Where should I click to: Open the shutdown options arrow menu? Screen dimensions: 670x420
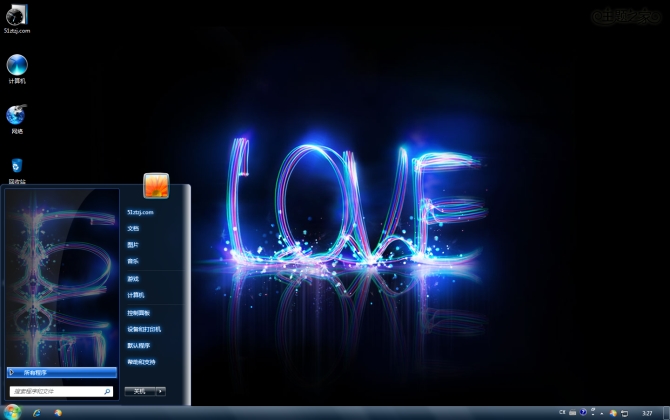pyautogui.click(x=161, y=391)
